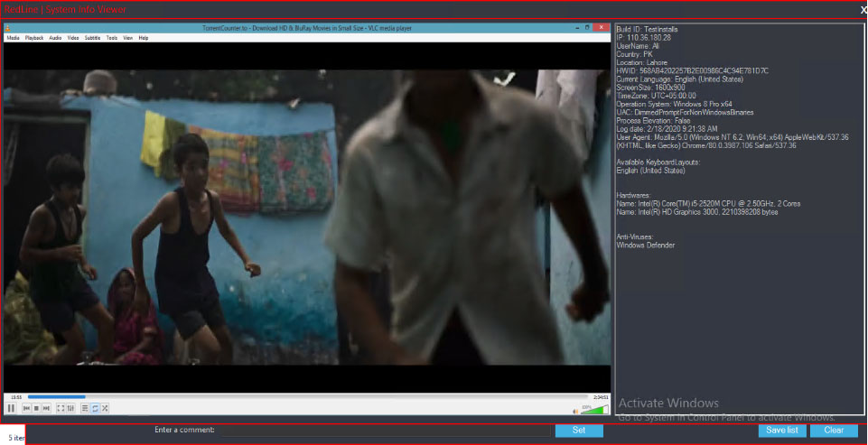This screenshot has height=445, width=868.
Task: Adjust the green volume slider
Action: 595,410
